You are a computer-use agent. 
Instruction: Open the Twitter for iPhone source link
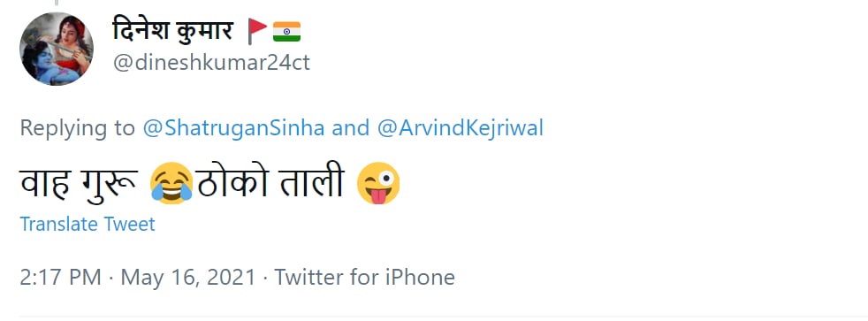click(365, 277)
